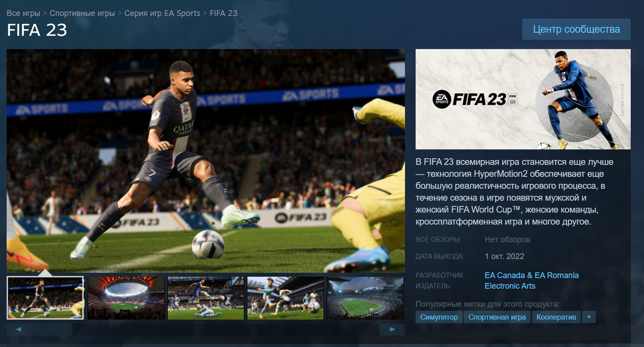Select the fifth thumbnail of aerial stadium view
644x347 pixels.
365,298
